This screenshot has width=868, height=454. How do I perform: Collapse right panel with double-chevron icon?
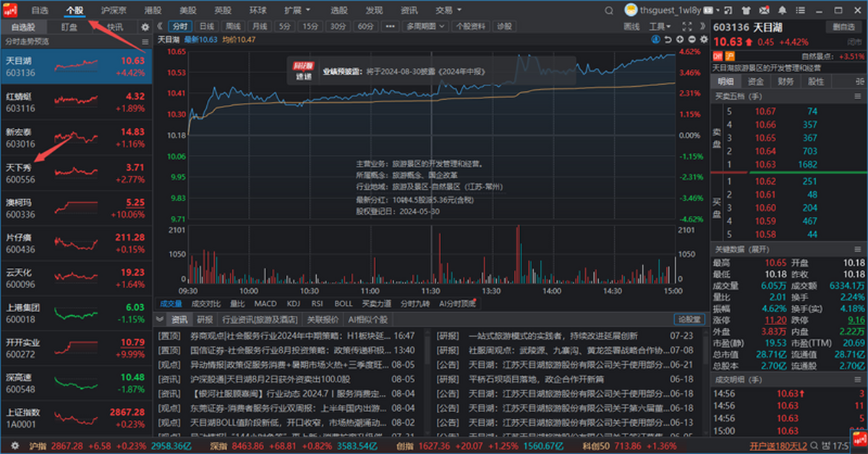pyautogui.click(x=703, y=26)
